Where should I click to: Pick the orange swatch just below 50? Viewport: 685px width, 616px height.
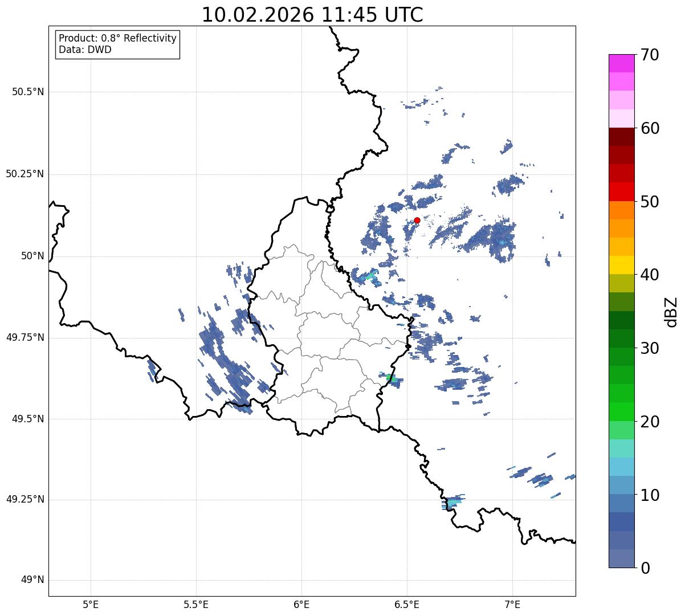point(621,210)
